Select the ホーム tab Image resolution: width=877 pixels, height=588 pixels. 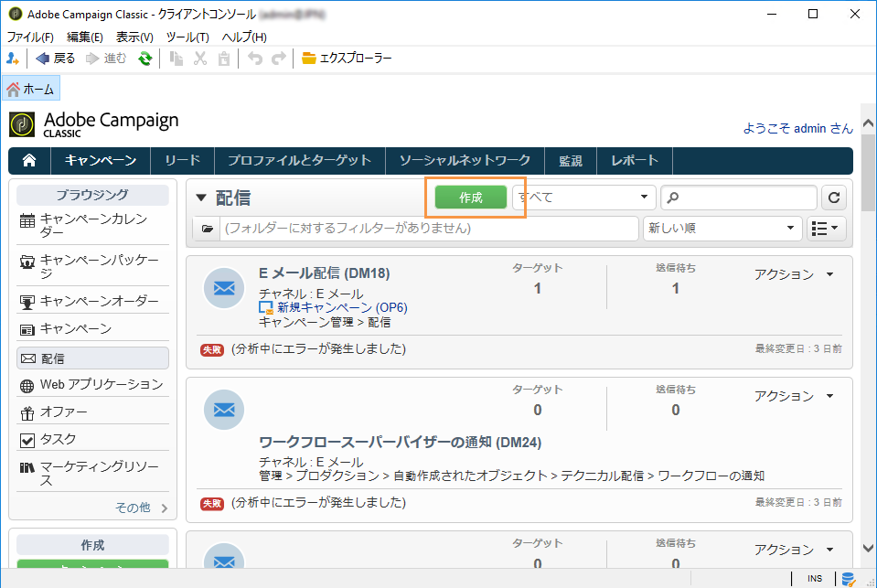coord(31,89)
